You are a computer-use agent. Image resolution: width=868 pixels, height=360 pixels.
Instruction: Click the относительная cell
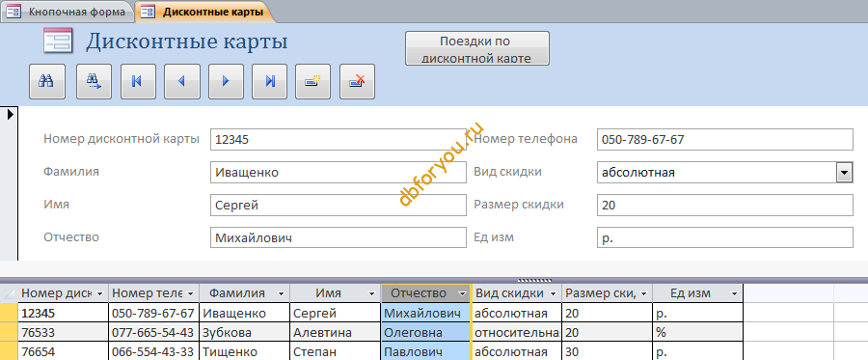tap(517, 332)
